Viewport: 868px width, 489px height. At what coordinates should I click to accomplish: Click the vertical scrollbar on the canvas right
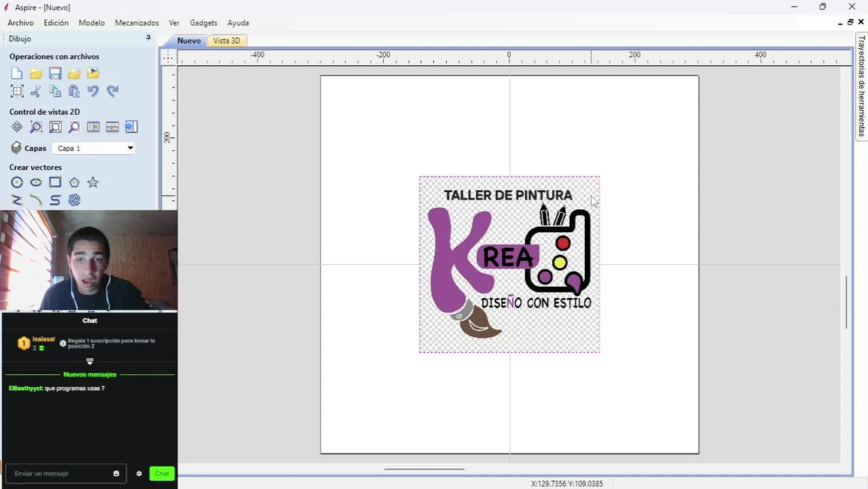tap(846, 302)
